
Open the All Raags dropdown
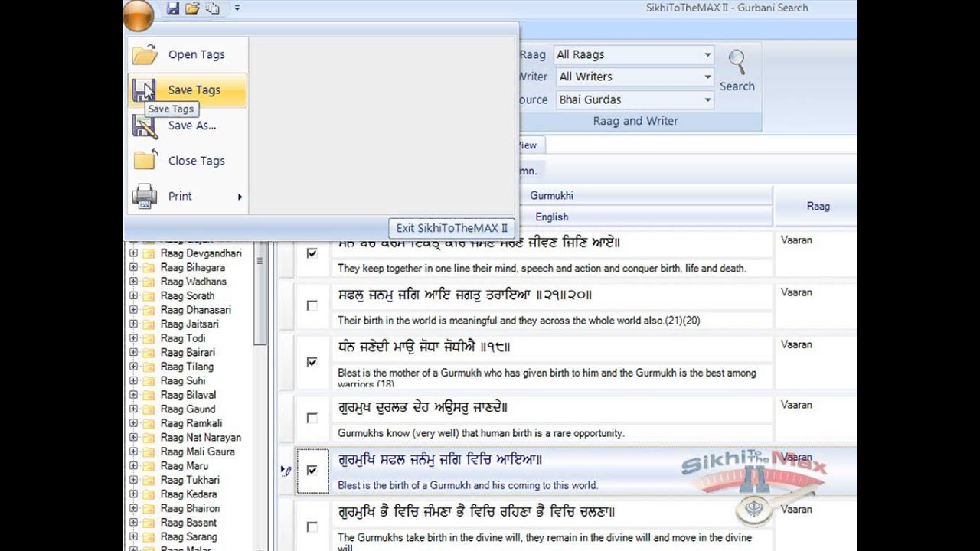pos(707,54)
